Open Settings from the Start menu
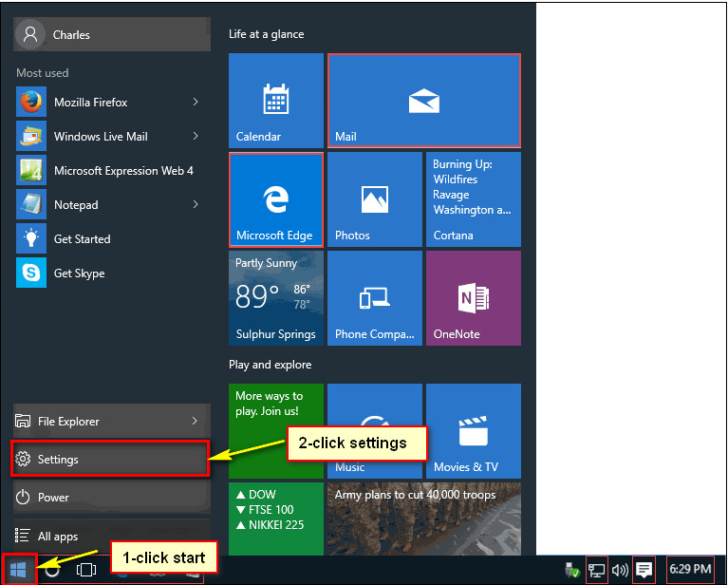This screenshot has width=728, height=585. 110,459
